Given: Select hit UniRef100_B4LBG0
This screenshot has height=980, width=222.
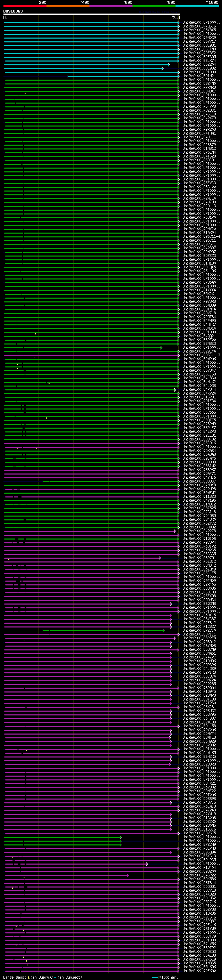Looking at the screenshot, I should pos(199,378).
